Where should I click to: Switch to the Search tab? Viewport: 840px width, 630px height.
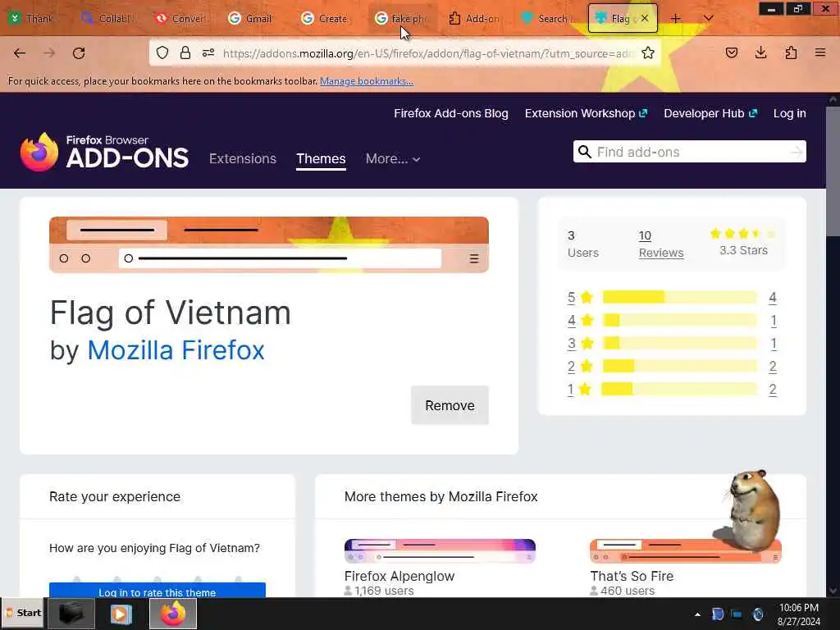click(548, 18)
